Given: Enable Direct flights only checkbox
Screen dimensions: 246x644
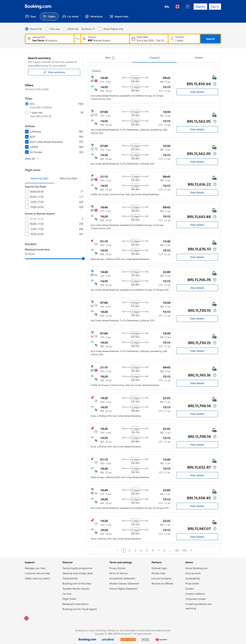Looking at the screenshot, I should (x=100, y=29).
